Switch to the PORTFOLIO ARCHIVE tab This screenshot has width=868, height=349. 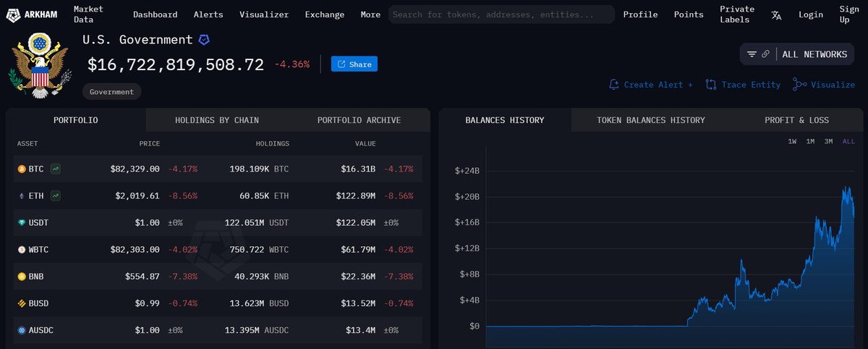(x=359, y=120)
